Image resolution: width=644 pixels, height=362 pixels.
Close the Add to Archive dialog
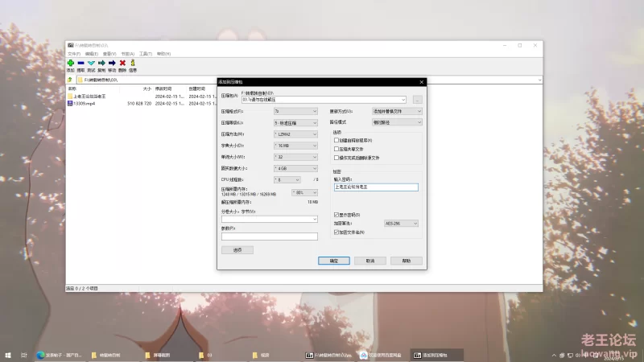click(421, 82)
